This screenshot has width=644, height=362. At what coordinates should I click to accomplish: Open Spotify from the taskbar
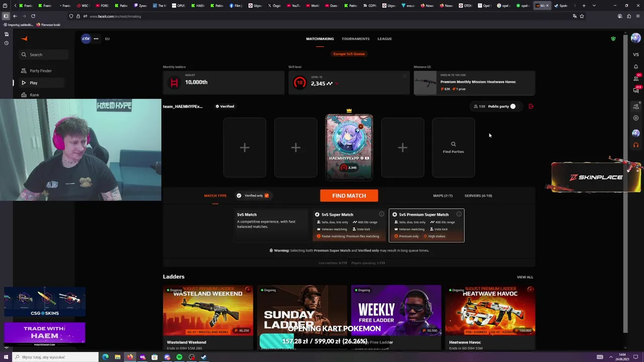pyautogui.click(x=179, y=357)
